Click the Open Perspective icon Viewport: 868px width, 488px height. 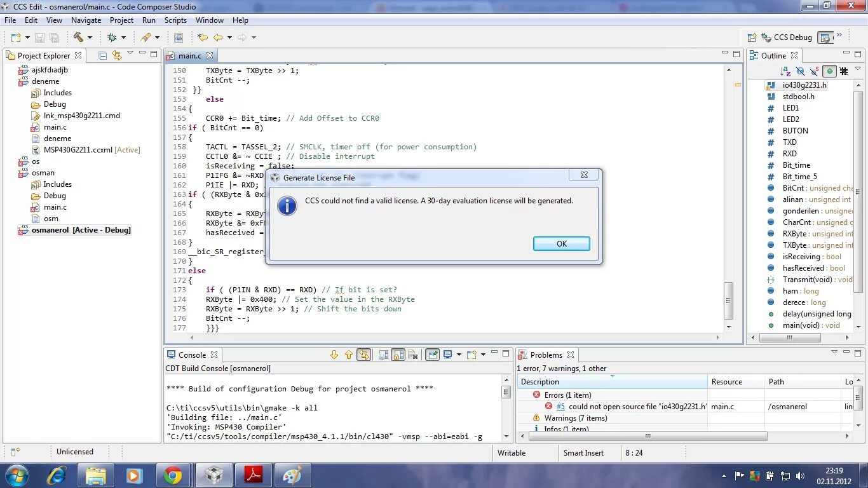(x=752, y=37)
